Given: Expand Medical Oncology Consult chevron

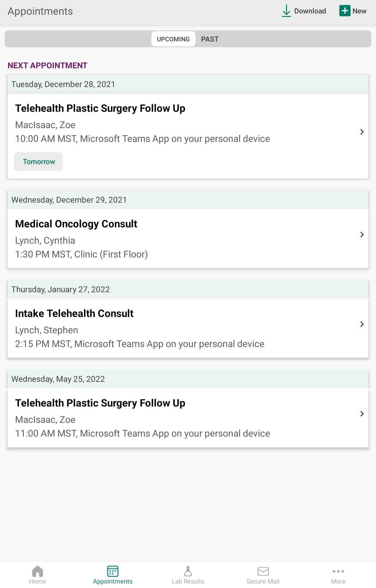Looking at the screenshot, I should point(362,235).
